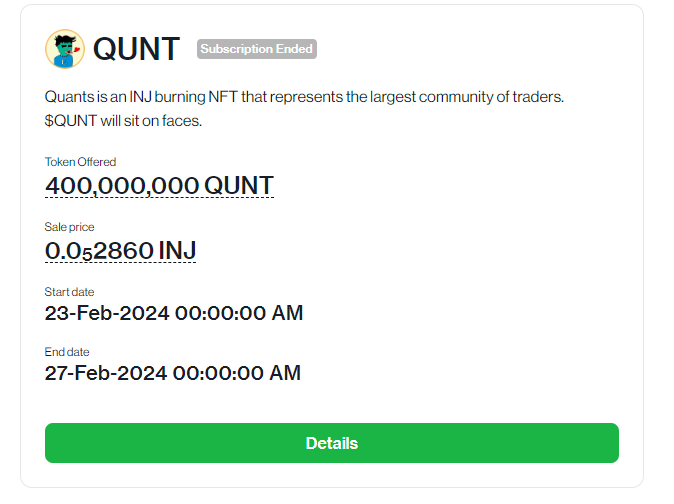This screenshot has width=674, height=504.
Task: Select the 27-Feb-2024 end date
Action: click(x=107, y=374)
